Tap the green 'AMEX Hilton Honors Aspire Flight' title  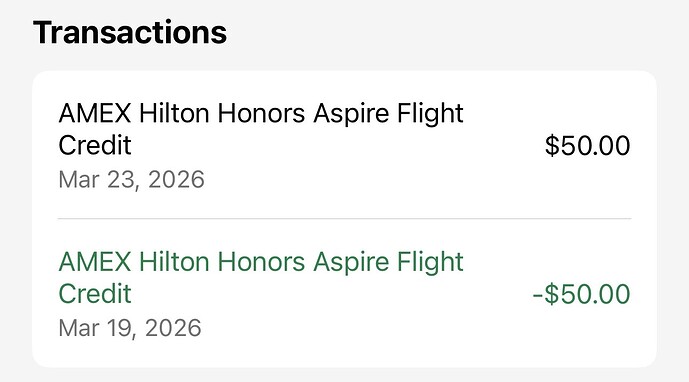261,262
